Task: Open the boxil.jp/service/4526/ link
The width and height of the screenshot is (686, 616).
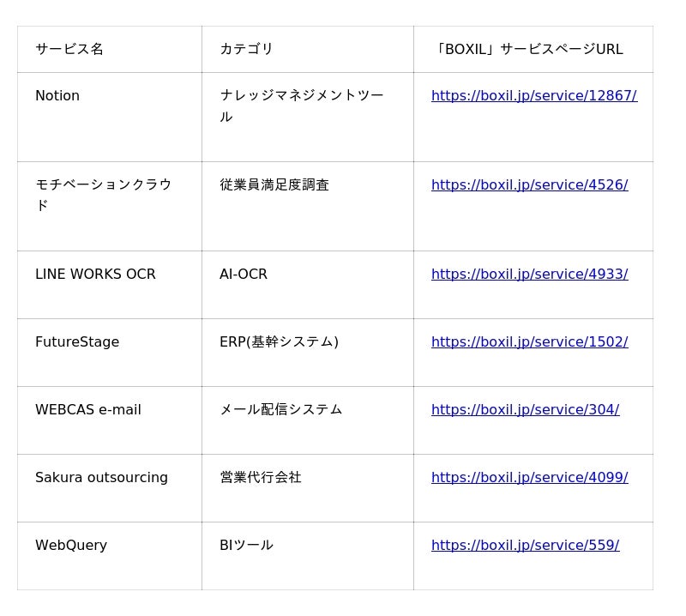Action: [529, 185]
